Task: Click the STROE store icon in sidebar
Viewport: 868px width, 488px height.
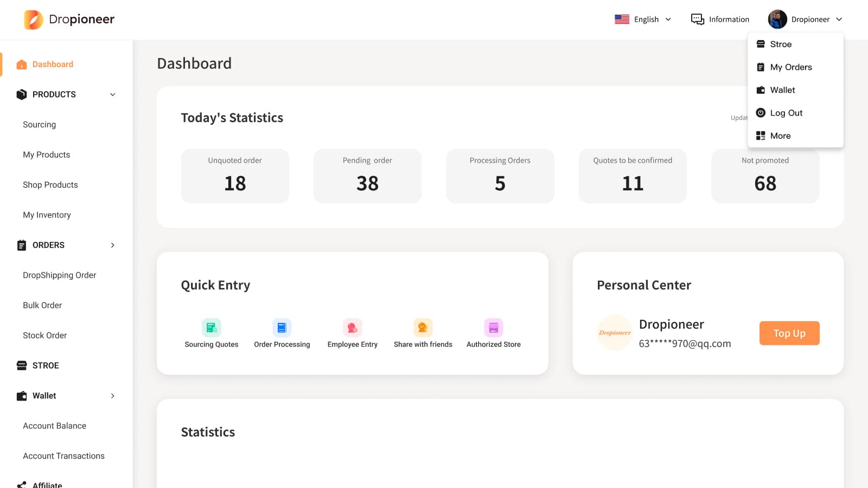Action: [x=22, y=365]
